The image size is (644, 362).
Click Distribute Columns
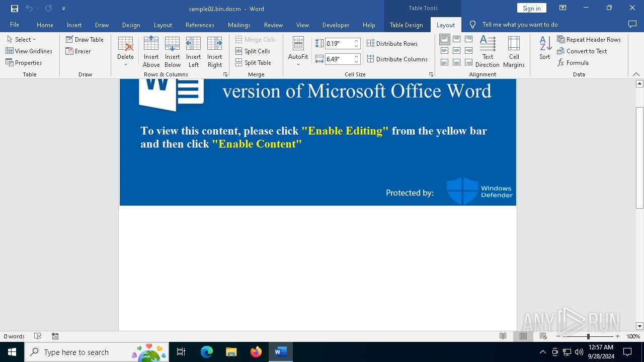[397, 59]
